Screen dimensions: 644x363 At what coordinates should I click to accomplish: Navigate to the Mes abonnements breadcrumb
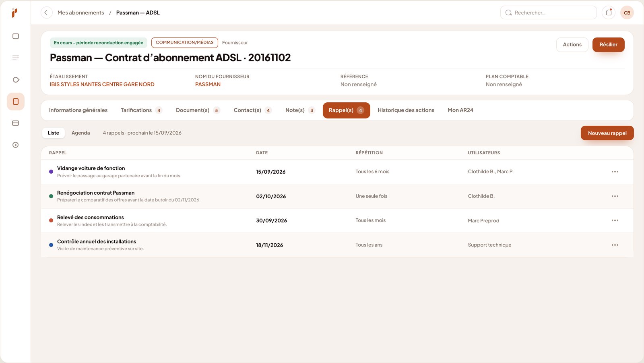[80, 12]
